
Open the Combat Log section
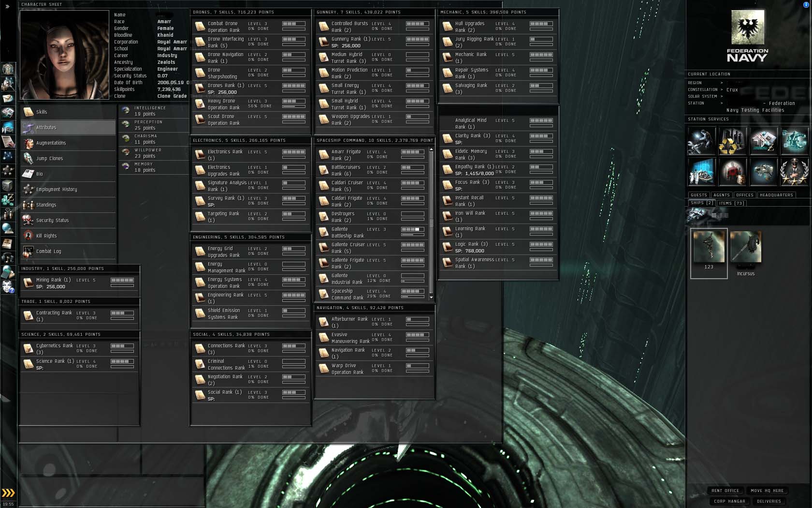(68, 251)
